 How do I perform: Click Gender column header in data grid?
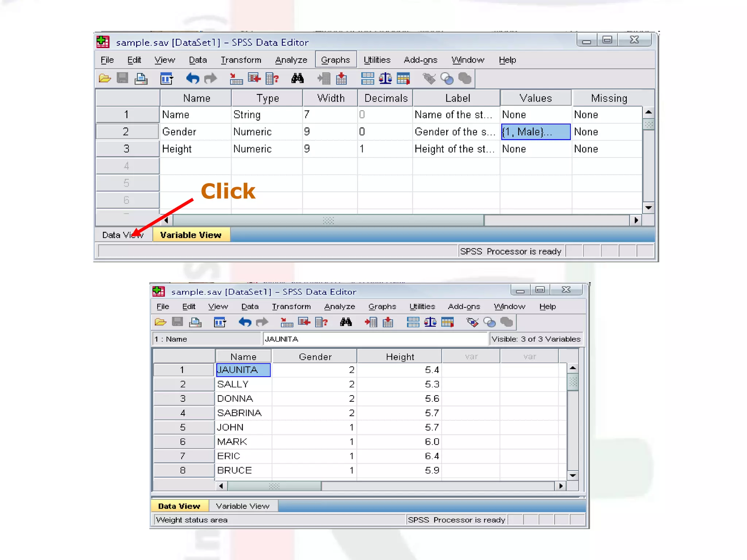[315, 357]
